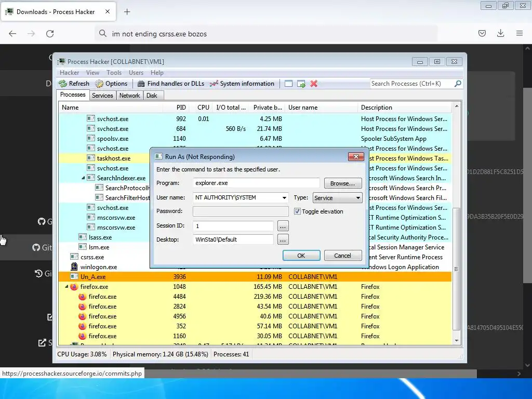Click Session ID input field
This screenshot has width=532, height=399.
233,225
